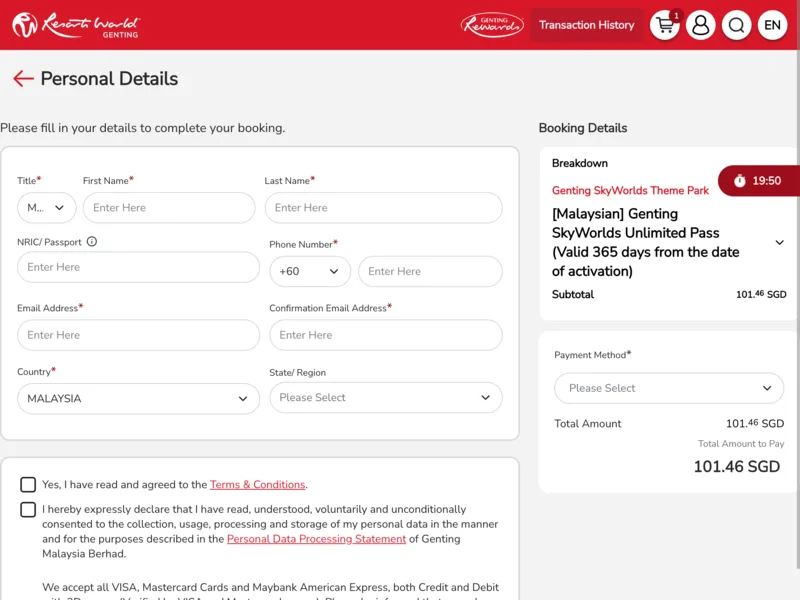The image size is (800, 600).
Task: Click the Subtotal 101.46 SGD value
Action: point(761,294)
